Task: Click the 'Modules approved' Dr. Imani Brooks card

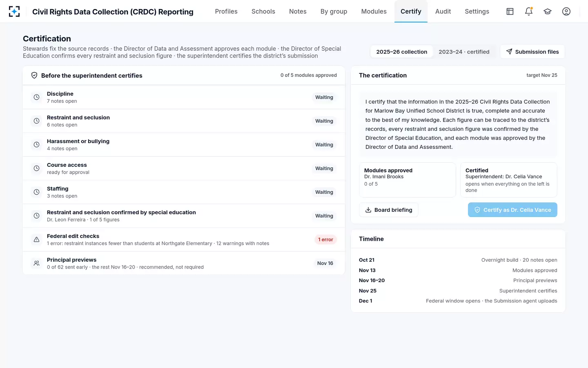Action: (x=408, y=180)
